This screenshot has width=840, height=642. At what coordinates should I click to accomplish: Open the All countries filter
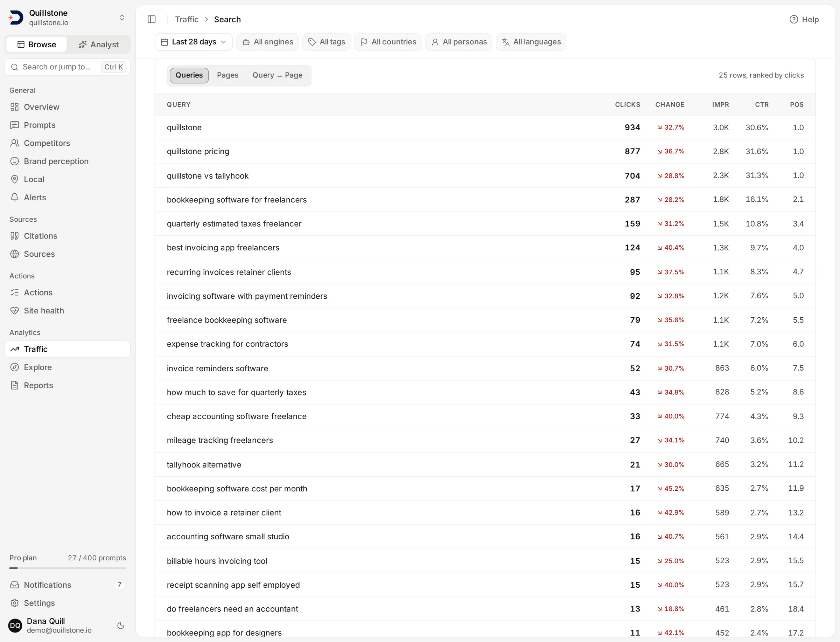388,42
